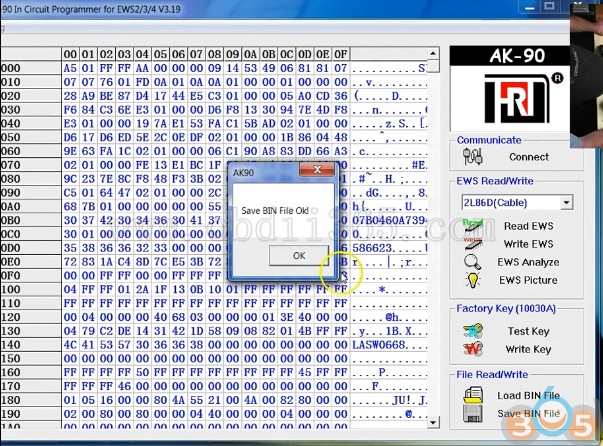This screenshot has width=603, height=446.
Task: Select column header 00
Action: (70, 54)
